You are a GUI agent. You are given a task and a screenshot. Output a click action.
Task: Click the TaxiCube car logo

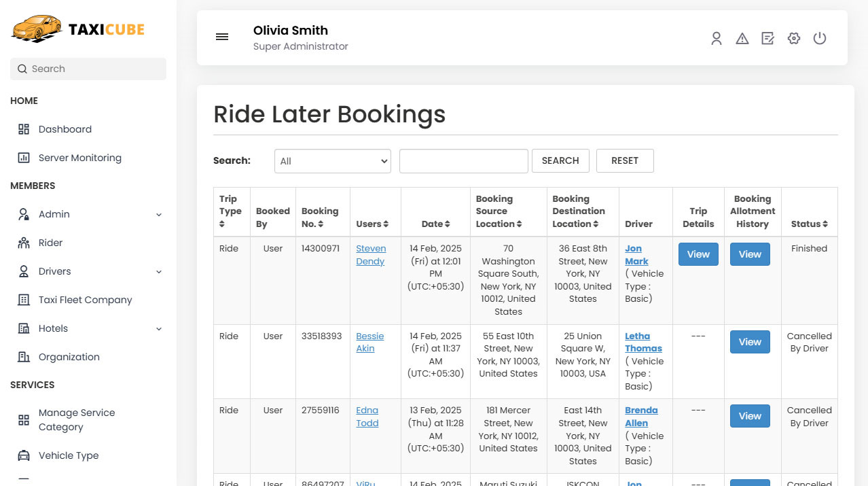(x=37, y=29)
